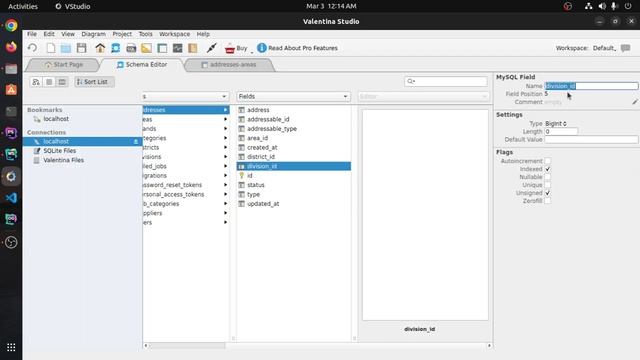Image resolution: width=640 pixels, height=360 pixels.
Task: Click the dark chart monitor toolbar icon
Action: [x=178, y=48]
